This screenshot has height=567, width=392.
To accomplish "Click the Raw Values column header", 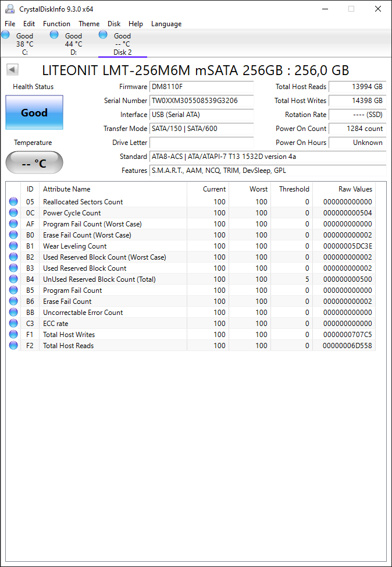I will point(344,189).
